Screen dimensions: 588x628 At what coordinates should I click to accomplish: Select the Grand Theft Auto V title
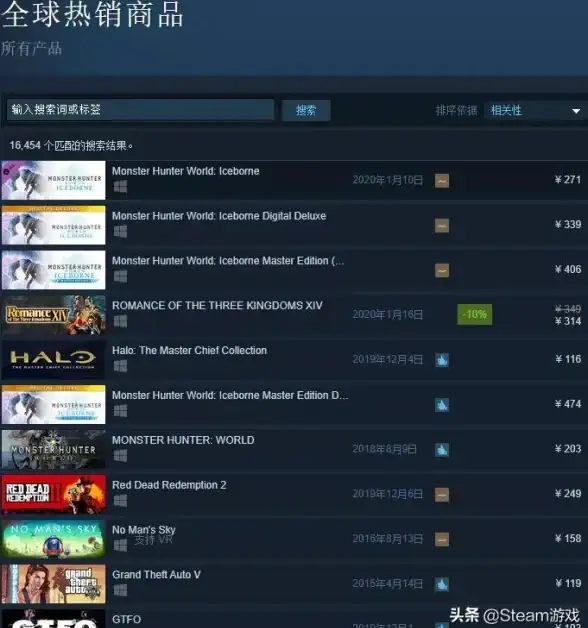[156, 575]
